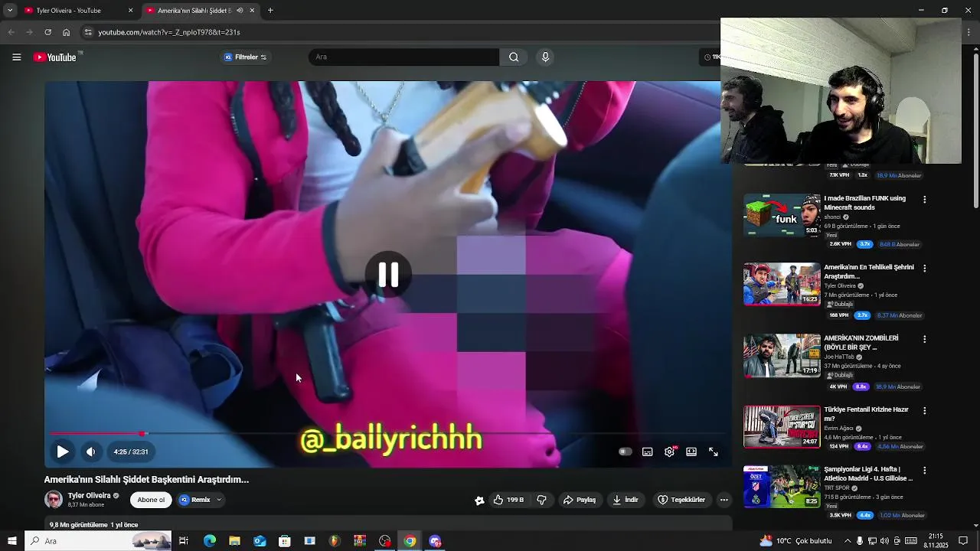Expand the Remix dropdown arrow
Viewport: 980px width, 551px height.
pos(219,500)
